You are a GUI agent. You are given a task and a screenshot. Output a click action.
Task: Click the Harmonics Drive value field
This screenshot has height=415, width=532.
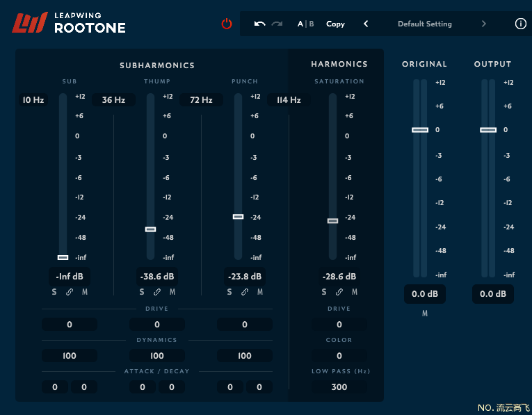point(339,325)
